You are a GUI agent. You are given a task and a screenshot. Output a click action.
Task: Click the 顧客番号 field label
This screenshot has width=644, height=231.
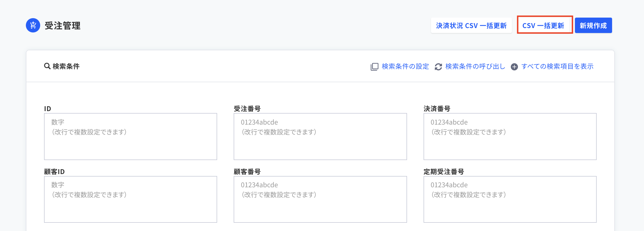pos(247,172)
